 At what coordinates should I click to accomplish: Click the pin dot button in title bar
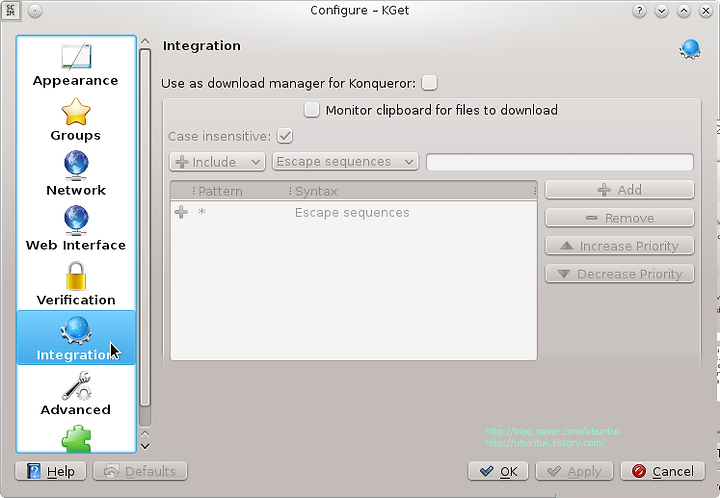pyautogui.click(x=35, y=11)
